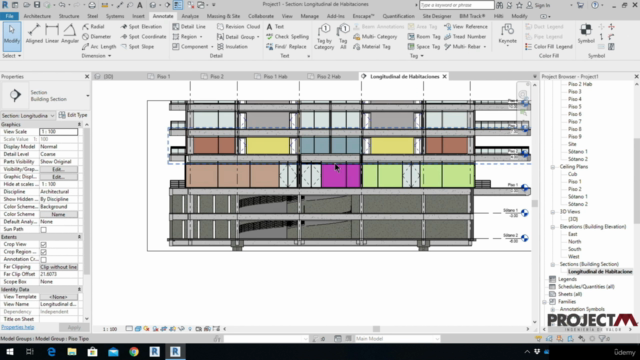The image size is (640, 360).
Task: Open Sótano 1 floor plan
Action: [x=578, y=152]
